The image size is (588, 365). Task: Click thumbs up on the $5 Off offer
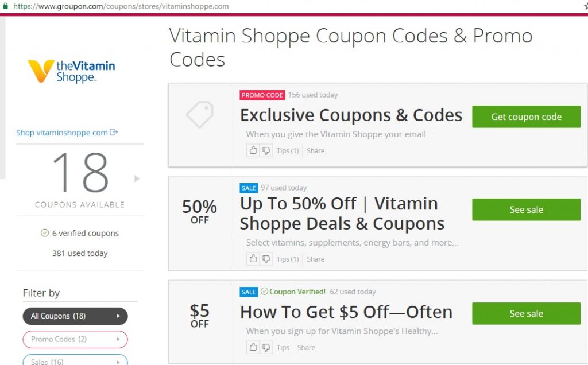point(253,347)
